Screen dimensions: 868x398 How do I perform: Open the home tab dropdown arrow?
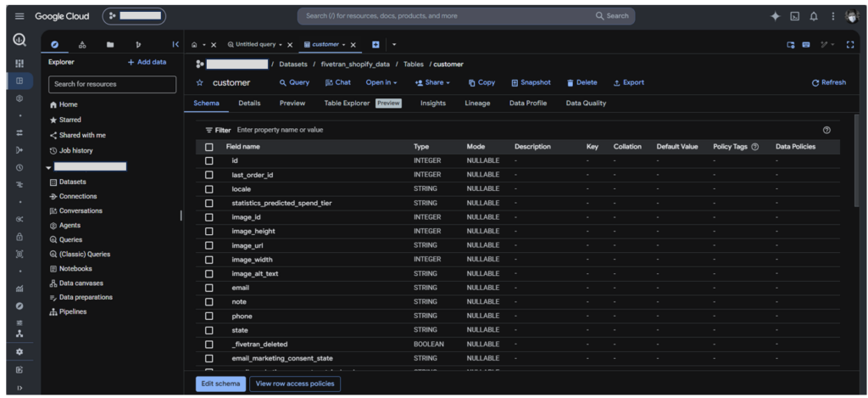[203, 44]
